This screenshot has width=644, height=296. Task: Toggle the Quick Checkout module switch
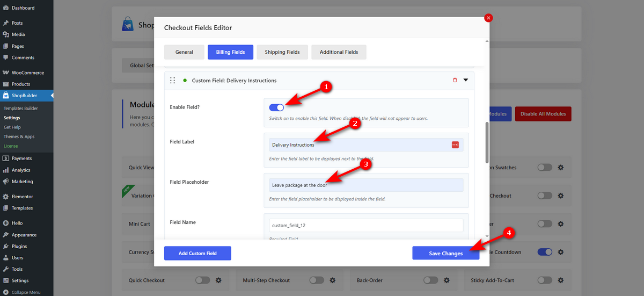202,280
